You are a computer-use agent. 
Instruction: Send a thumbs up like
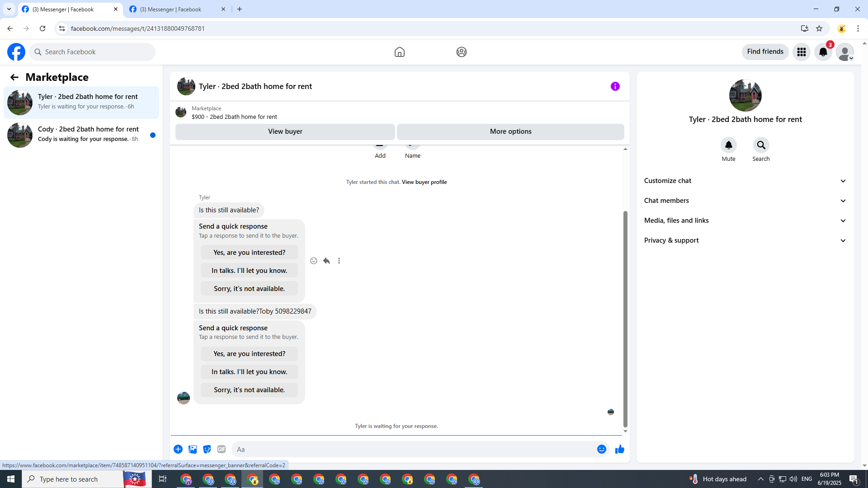(x=620, y=449)
